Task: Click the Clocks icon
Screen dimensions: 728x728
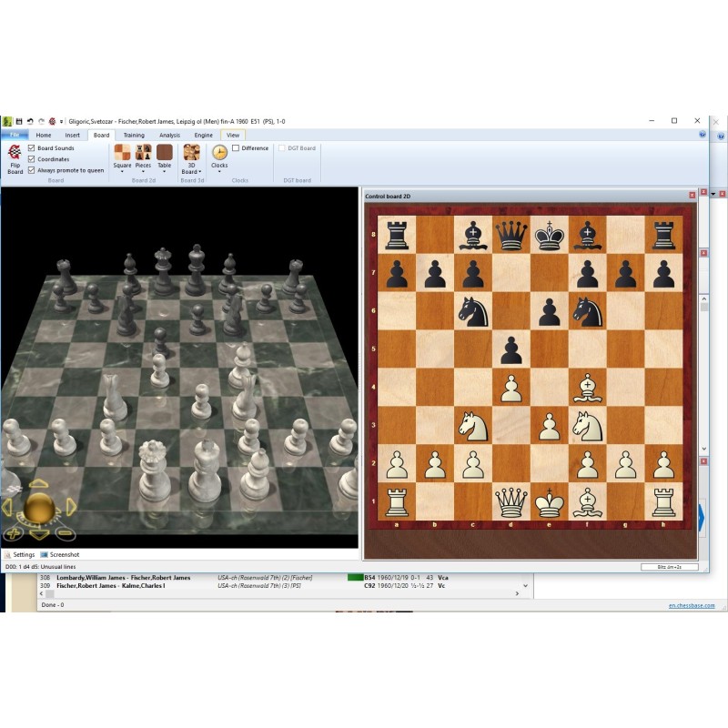Action: click(x=219, y=153)
